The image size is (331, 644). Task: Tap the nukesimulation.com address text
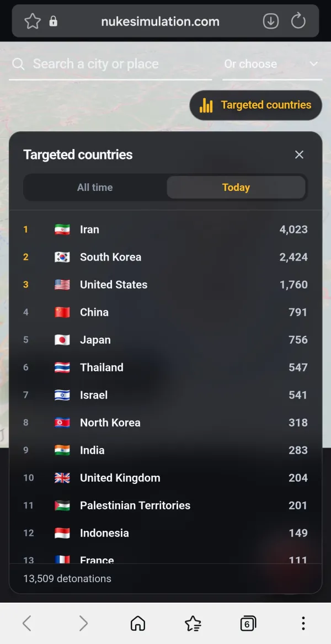click(x=160, y=22)
